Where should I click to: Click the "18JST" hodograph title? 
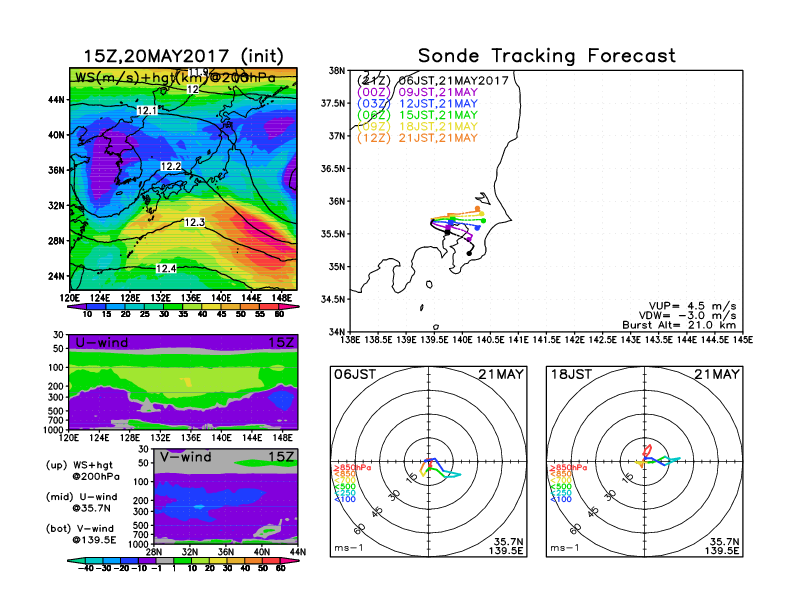pyautogui.click(x=571, y=374)
